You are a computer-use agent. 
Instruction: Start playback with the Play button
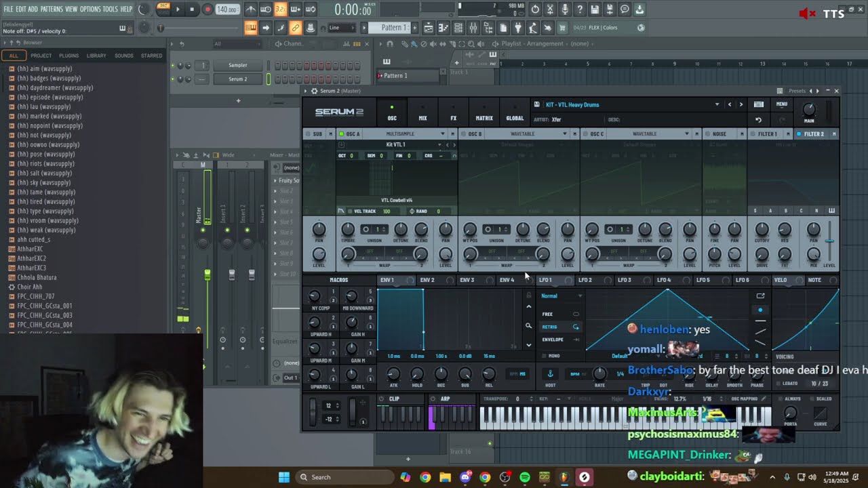click(178, 9)
